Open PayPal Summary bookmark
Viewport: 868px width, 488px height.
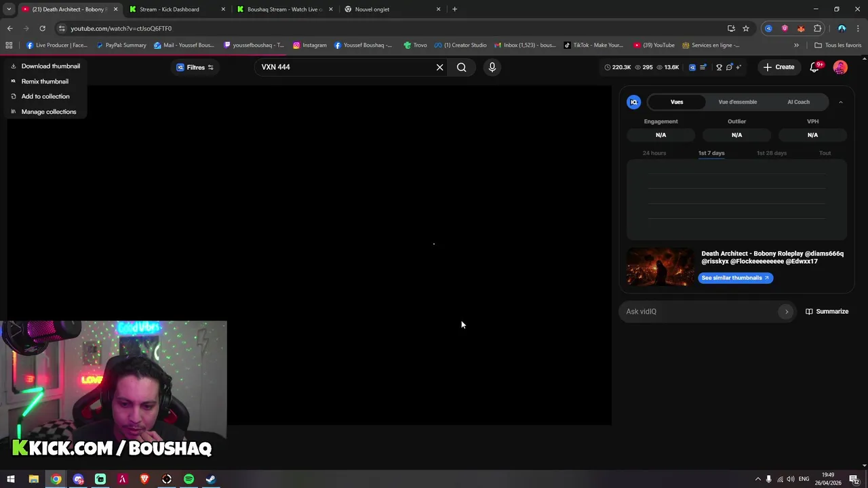[x=121, y=45]
